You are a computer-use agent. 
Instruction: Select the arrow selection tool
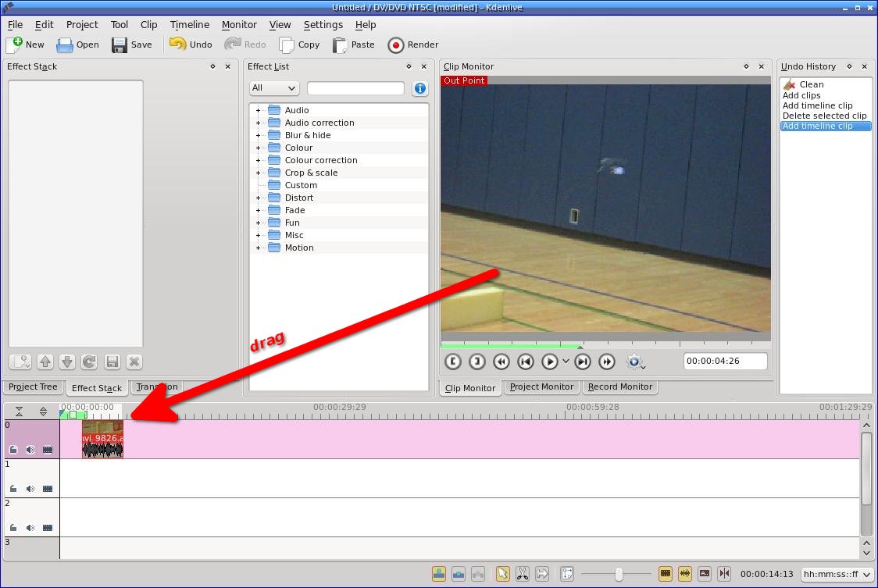click(x=502, y=574)
